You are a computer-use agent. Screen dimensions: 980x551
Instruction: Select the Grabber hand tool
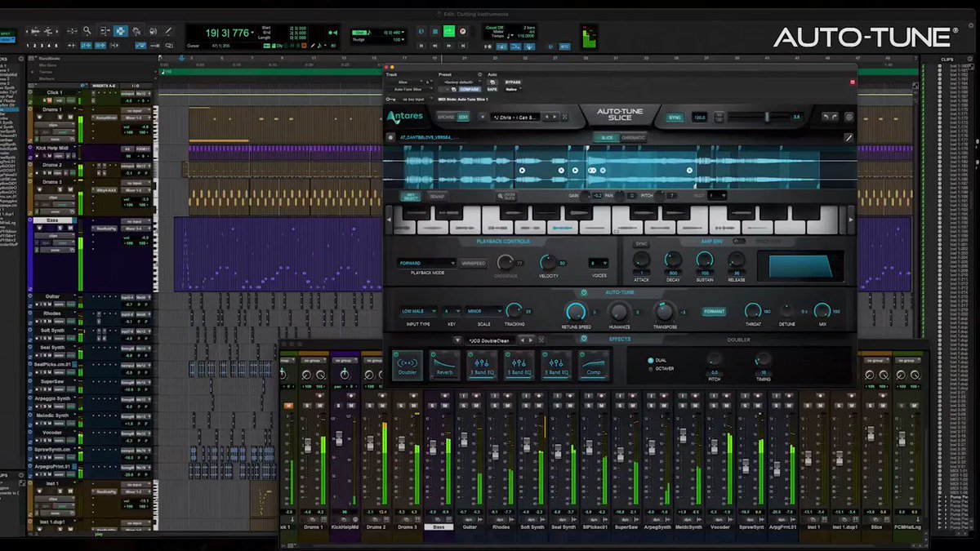click(136, 30)
